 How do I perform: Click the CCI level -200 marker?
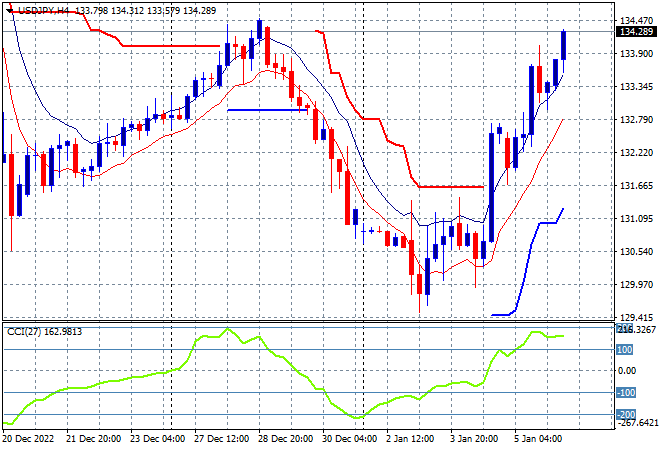coord(626,415)
